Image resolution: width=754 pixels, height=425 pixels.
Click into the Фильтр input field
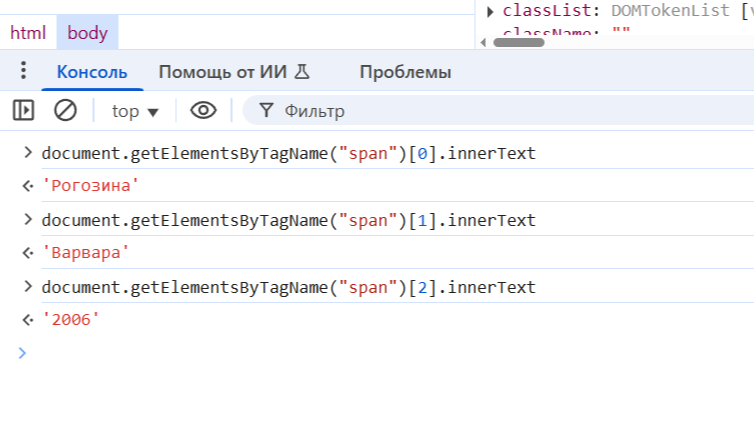(x=450, y=111)
